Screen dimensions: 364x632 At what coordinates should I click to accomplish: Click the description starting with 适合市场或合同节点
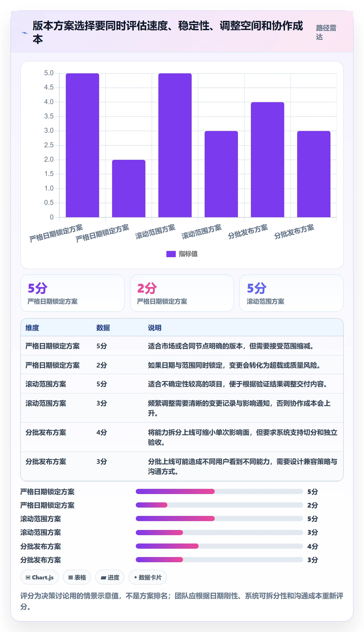(x=231, y=346)
